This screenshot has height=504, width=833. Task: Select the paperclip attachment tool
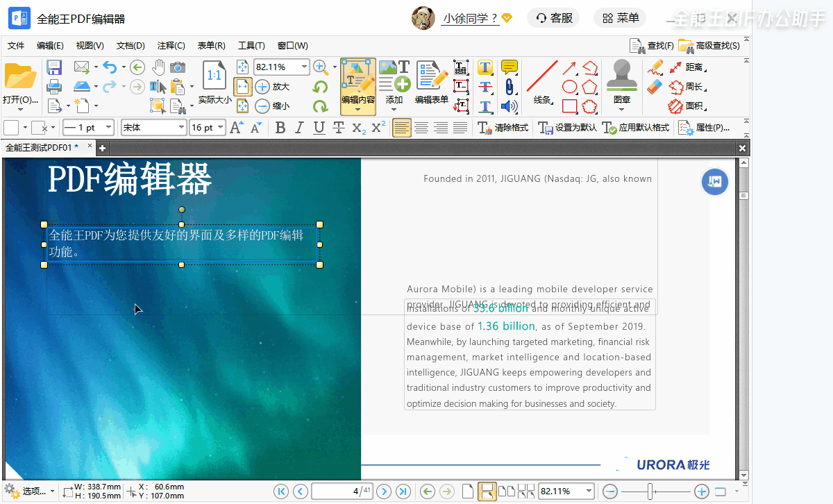509,87
